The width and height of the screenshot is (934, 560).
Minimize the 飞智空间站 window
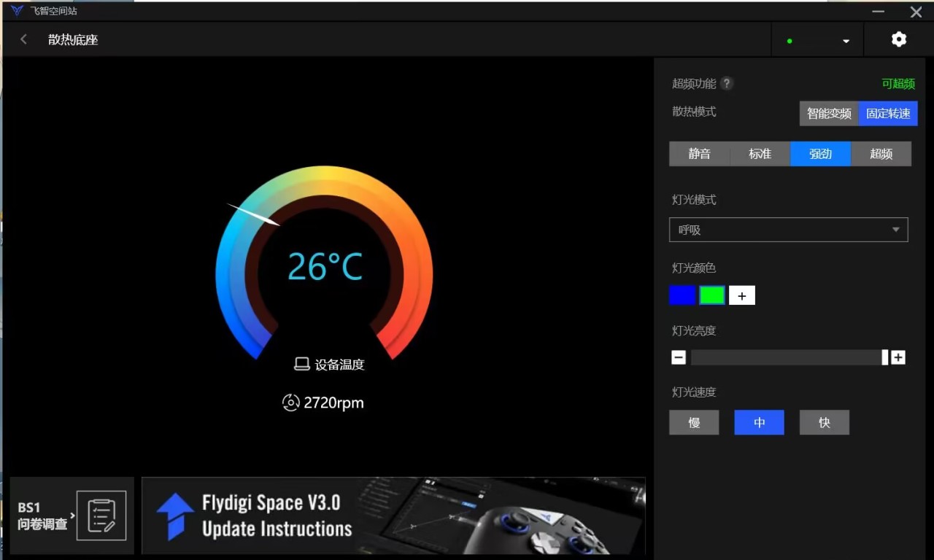tap(879, 12)
